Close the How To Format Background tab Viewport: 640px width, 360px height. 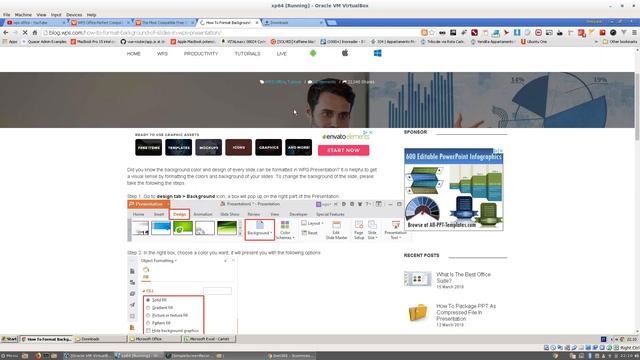point(257,22)
